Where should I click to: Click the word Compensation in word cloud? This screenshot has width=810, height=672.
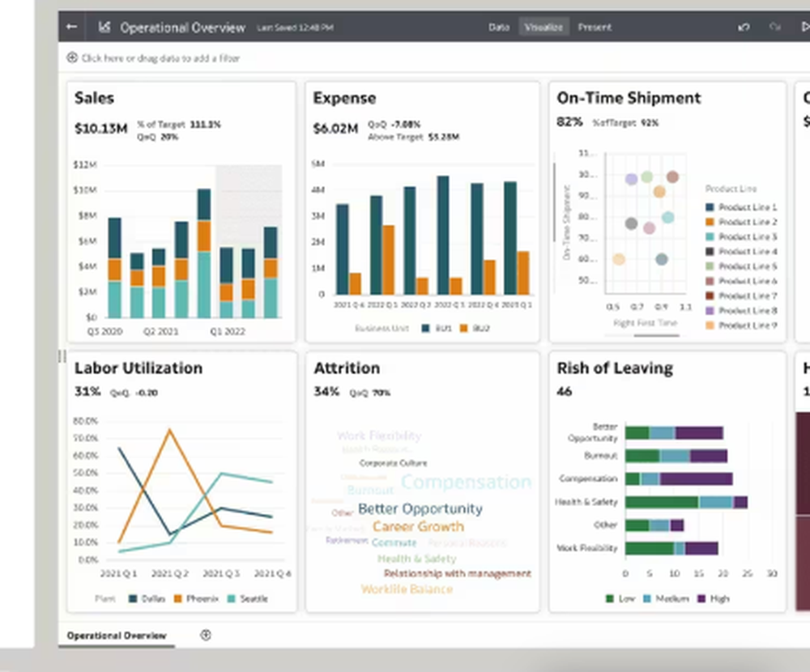pos(467,482)
